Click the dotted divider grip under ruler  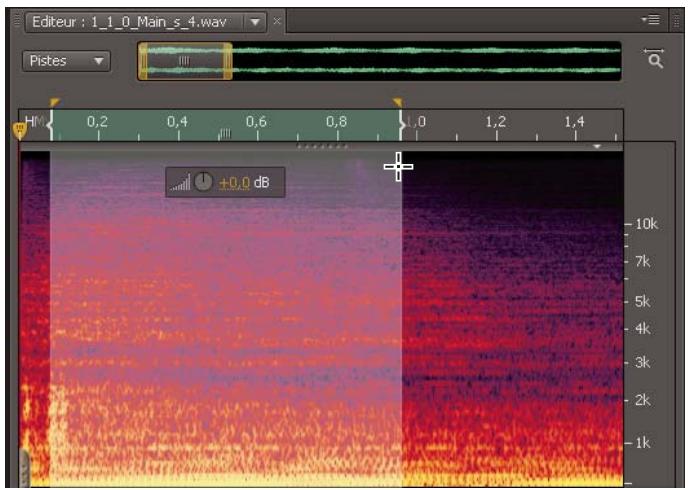[323, 146]
